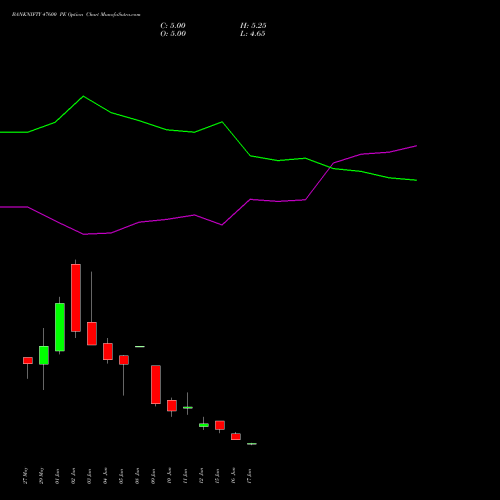Click the red candle above 05 Jun
500x500 pixels.
(x=124, y=360)
